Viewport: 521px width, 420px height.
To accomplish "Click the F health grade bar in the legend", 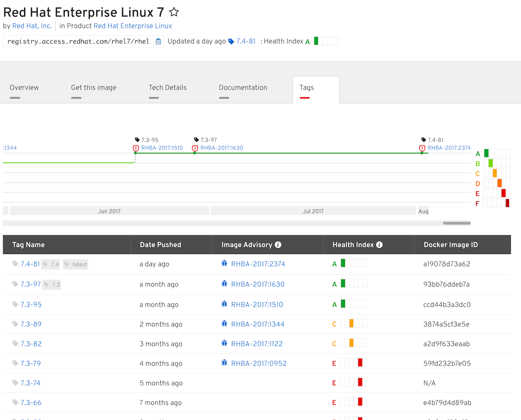I will 496,203.
